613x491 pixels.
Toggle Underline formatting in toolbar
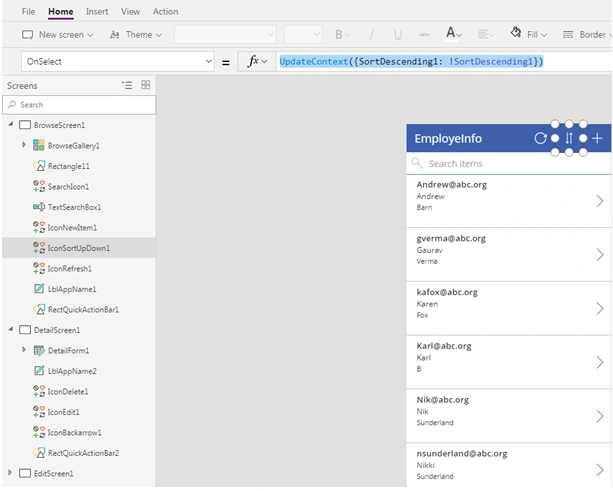click(398, 34)
